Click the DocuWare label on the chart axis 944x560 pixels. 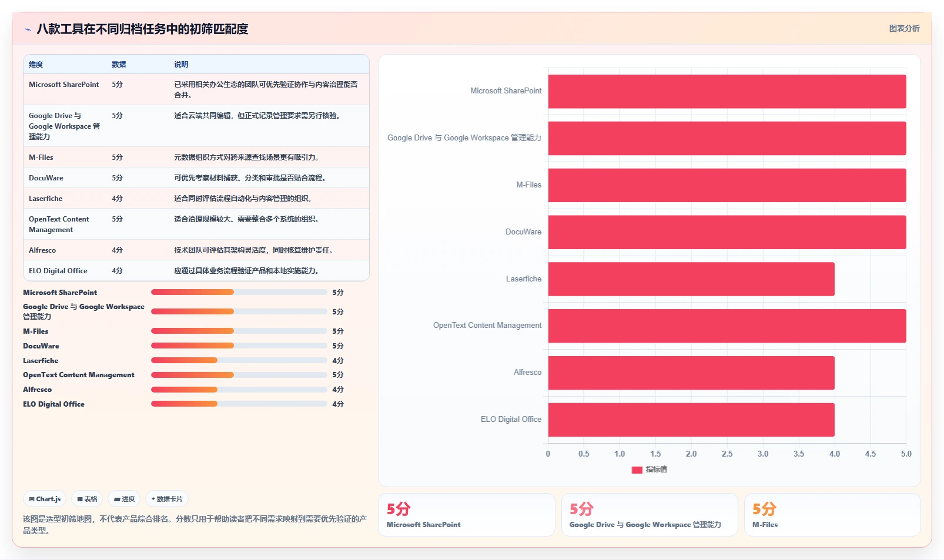[x=523, y=232]
